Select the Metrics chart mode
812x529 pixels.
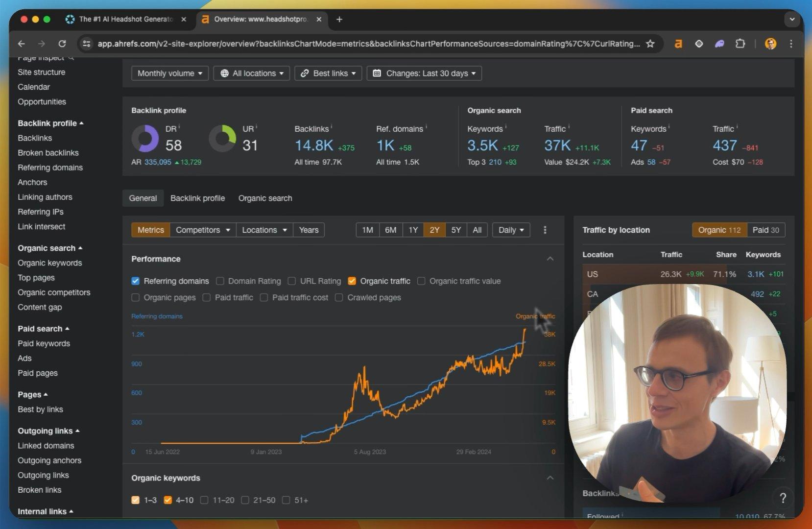tap(151, 230)
